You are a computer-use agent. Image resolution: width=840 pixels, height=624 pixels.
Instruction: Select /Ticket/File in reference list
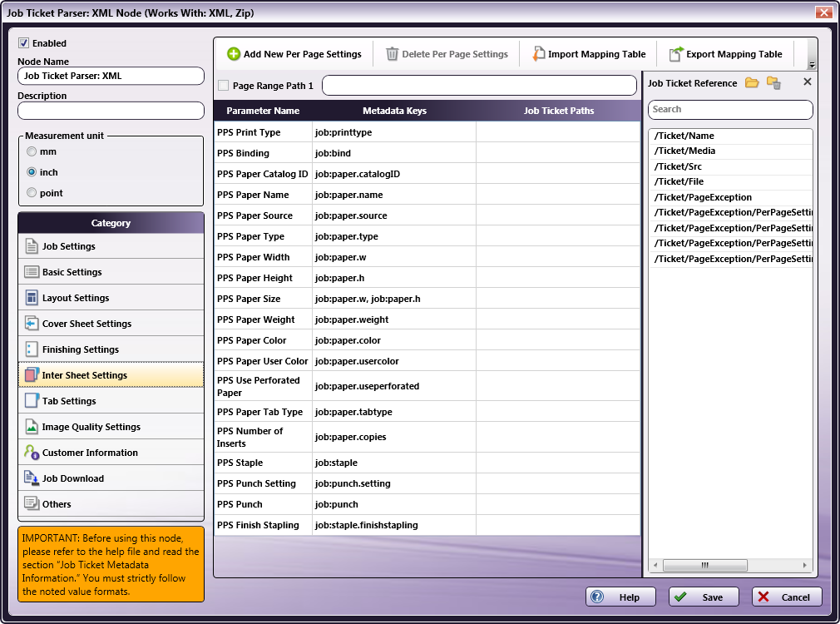click(x=730, y=181)
